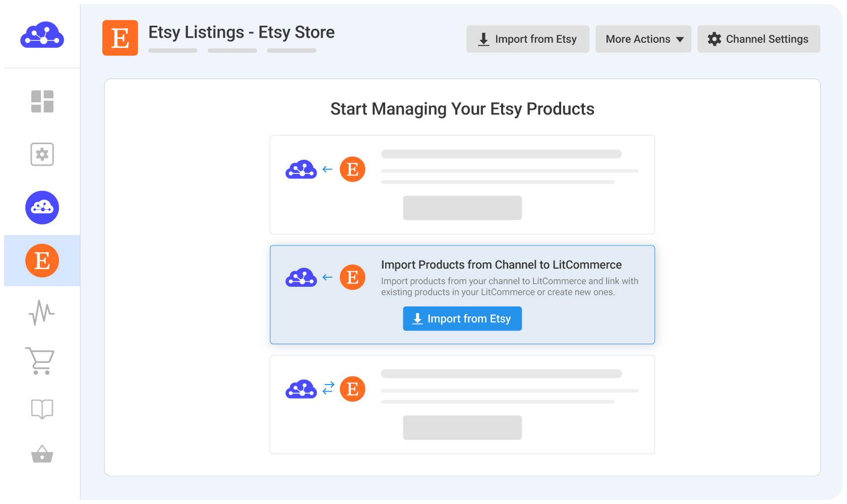Select second placeholder tab under store title

pyautogui.click(x=232, y=50)
